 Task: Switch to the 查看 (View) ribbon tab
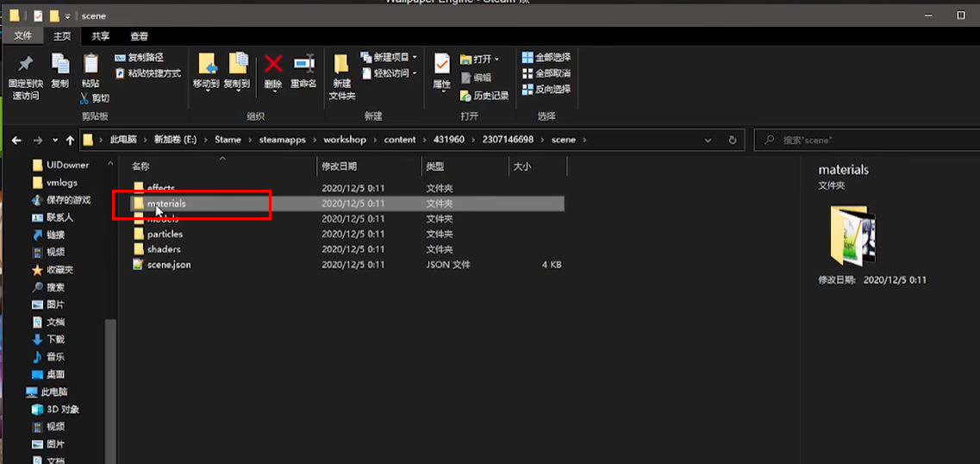(x=139, y=35)
